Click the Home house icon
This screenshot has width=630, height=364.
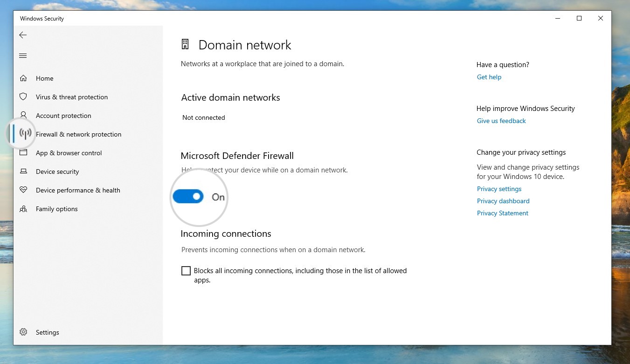pos(23,78)
